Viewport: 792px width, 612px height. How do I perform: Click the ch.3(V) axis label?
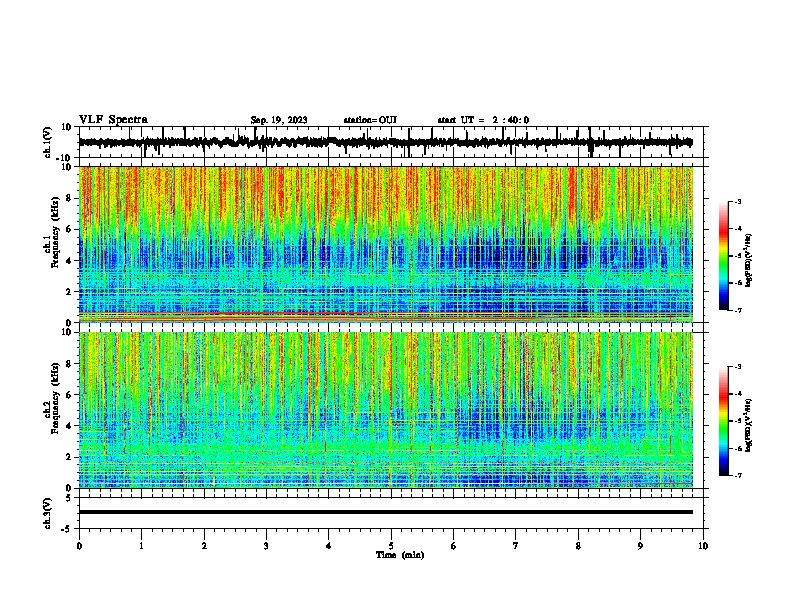(x=48, y=514)
